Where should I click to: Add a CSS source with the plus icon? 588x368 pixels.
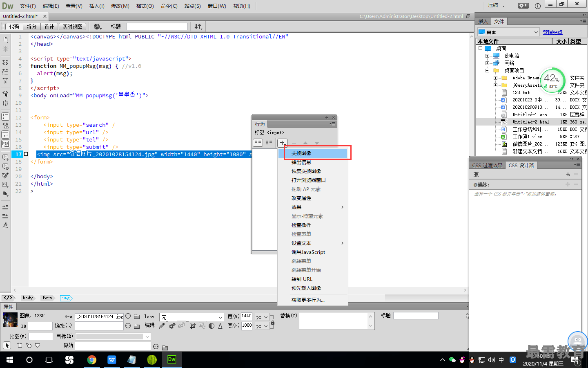coord(568,174)
